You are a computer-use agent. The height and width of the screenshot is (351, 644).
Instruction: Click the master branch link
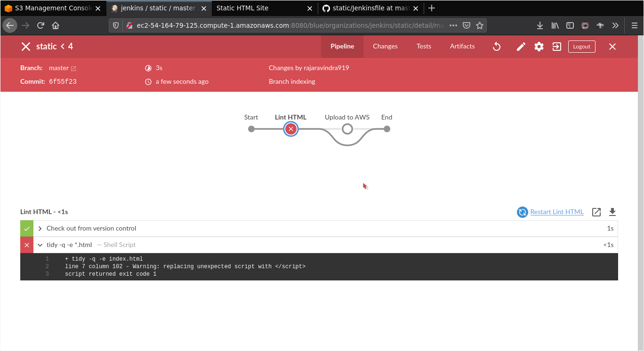[x=59, y=68]
